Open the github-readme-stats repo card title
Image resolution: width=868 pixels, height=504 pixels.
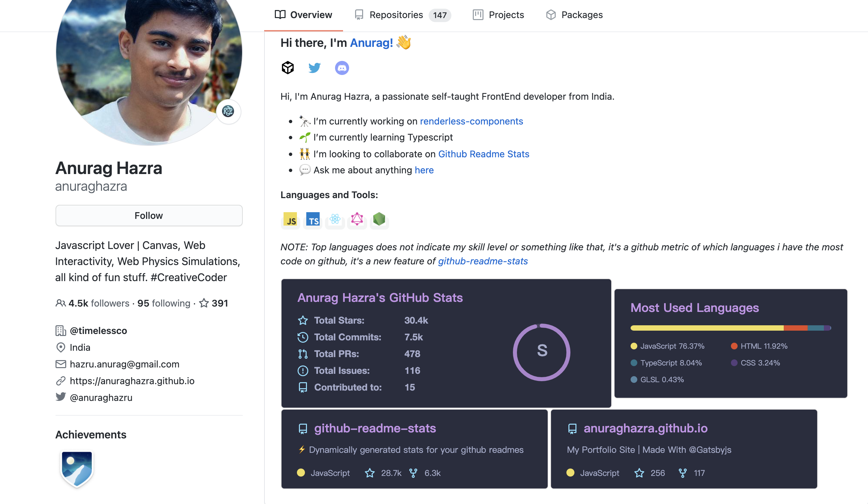coord(375,428)
